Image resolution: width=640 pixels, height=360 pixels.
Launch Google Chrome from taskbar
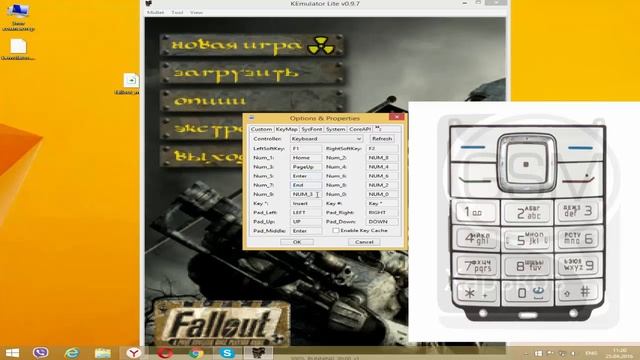(196, 353)
